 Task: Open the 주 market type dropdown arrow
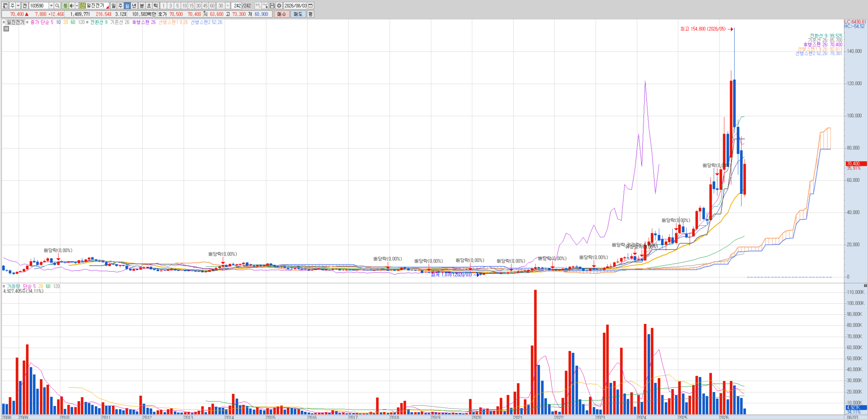[x=18, y=6]
